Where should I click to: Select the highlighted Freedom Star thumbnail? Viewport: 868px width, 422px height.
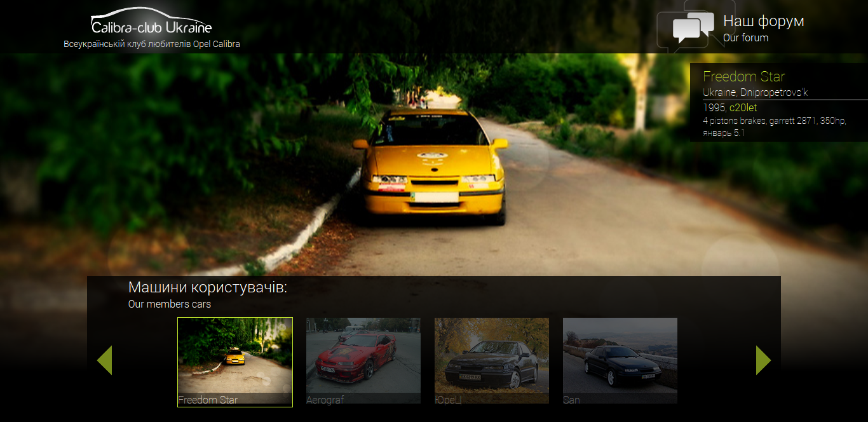click(x=234, y=360)
